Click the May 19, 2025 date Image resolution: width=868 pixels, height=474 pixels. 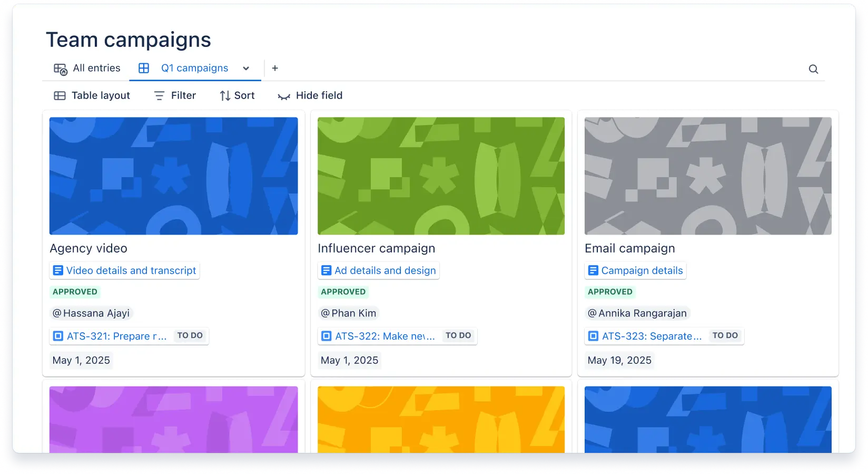619,360
